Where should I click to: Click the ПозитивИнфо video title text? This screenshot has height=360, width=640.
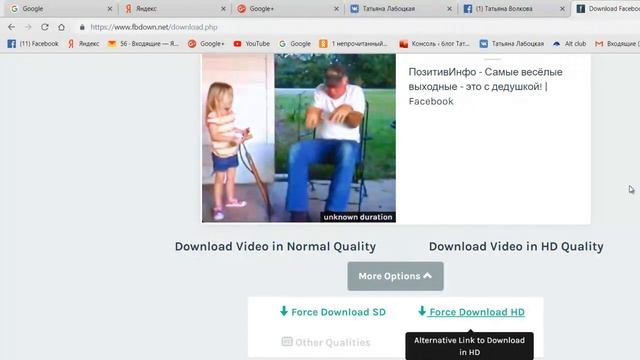click(485, 87)
